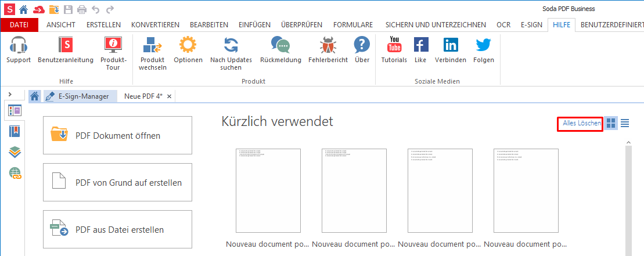Click the redo arrow icon
This screenshot has height=256, width=644.
[x=110, y=9]
